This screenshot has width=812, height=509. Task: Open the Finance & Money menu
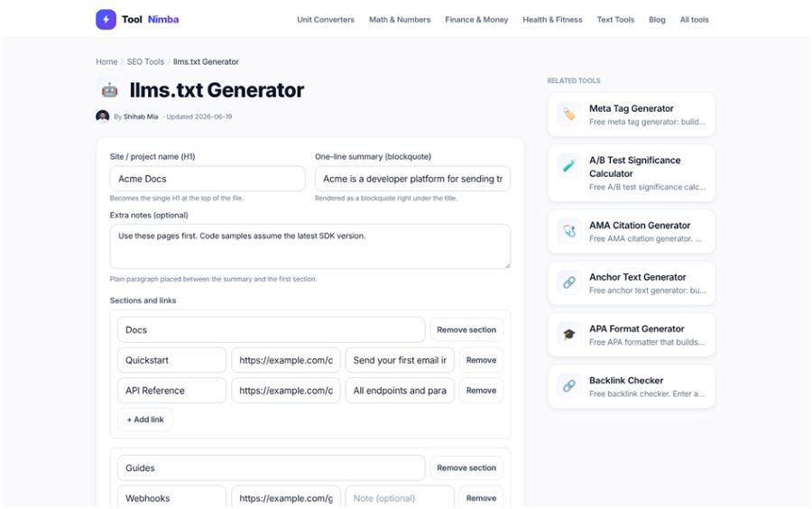point(476,20)
